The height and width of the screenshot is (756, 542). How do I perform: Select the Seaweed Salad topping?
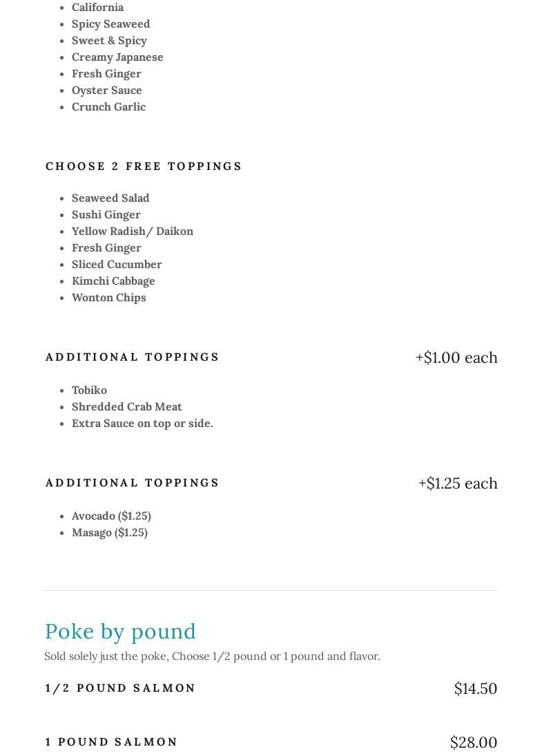110,198
